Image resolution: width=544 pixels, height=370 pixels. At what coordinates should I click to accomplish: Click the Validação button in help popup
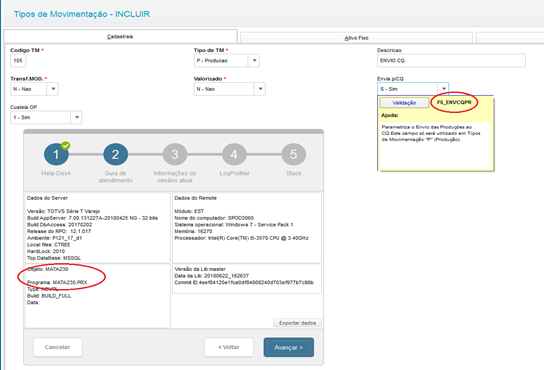pyautogui.click(x=404, y=103)
